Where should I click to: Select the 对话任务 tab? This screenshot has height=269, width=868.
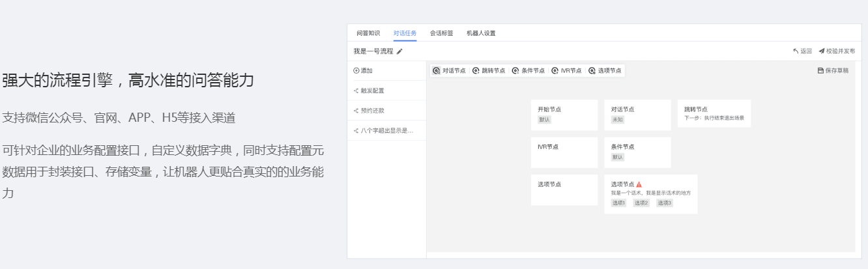405,33
